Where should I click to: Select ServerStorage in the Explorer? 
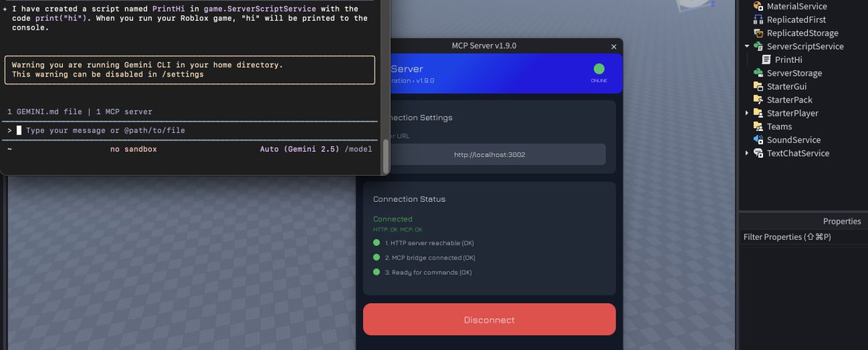794,73
